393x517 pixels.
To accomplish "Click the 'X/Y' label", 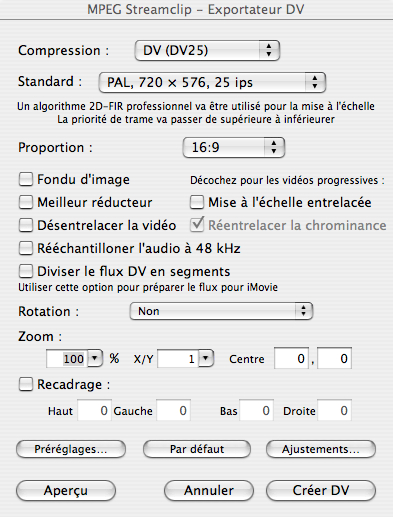I will coord(143,359).
